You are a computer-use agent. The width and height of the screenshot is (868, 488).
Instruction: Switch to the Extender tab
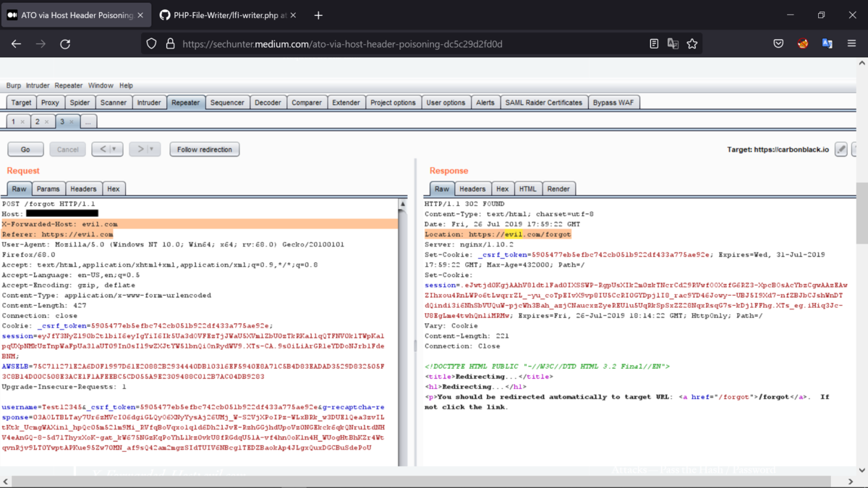pyautogui.click(x=346, y=103)
